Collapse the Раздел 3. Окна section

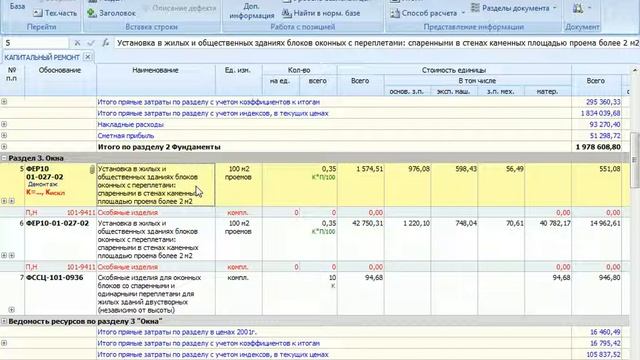pyautogui.click(x=4, y=158)
